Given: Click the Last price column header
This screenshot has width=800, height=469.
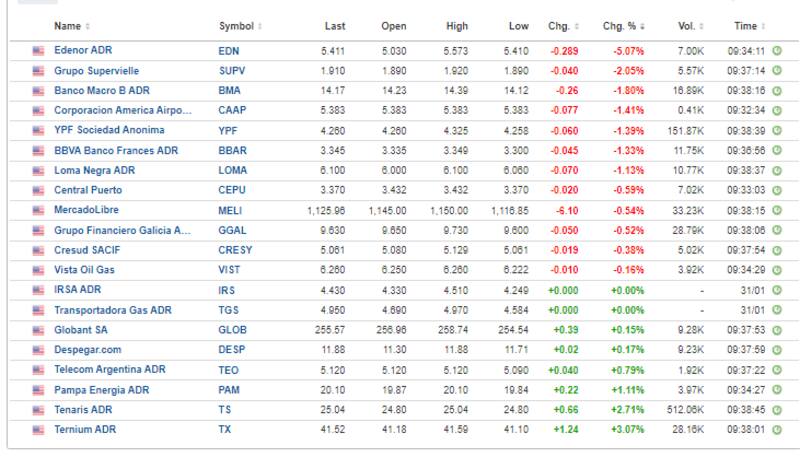Looking at the screenshot, I should (335, 25).
